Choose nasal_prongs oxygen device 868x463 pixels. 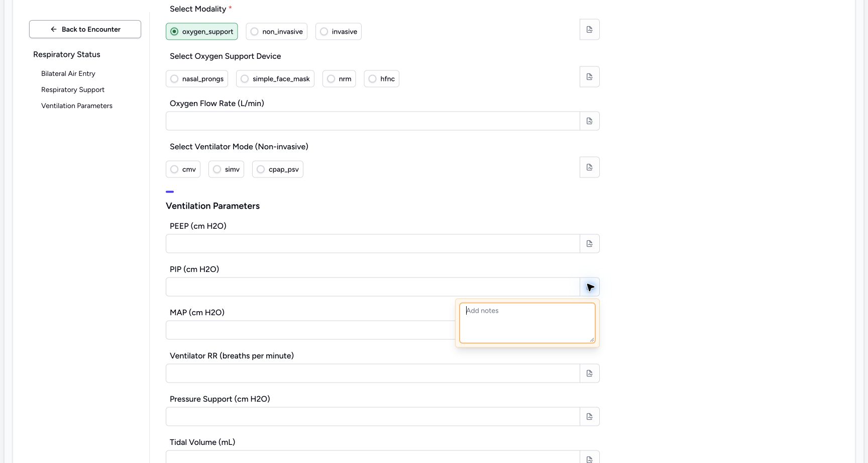197,79
